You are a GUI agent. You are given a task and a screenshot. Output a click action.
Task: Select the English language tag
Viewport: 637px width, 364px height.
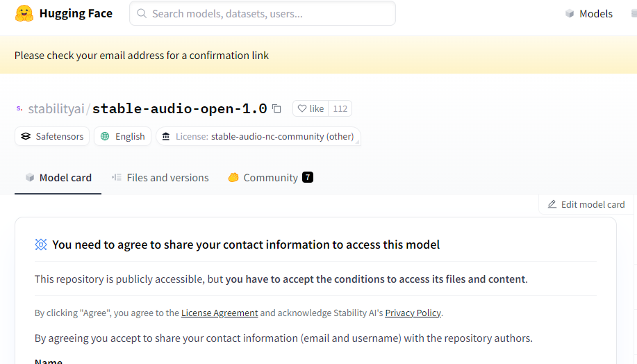122,136
